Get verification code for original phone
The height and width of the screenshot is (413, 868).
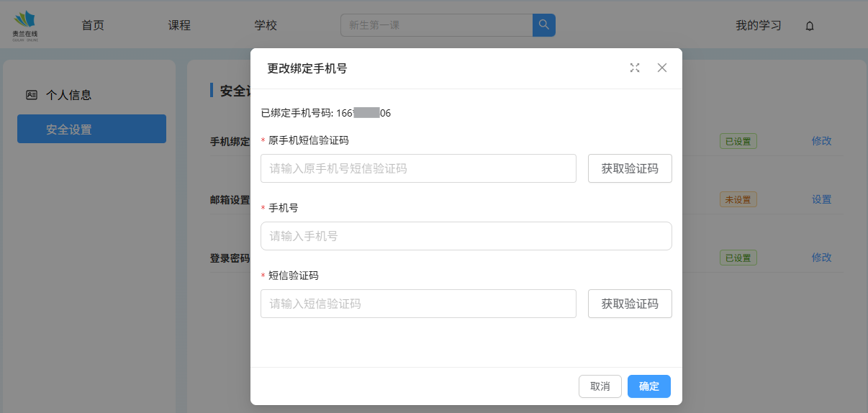pyautogui.click(x=630, y=168)
